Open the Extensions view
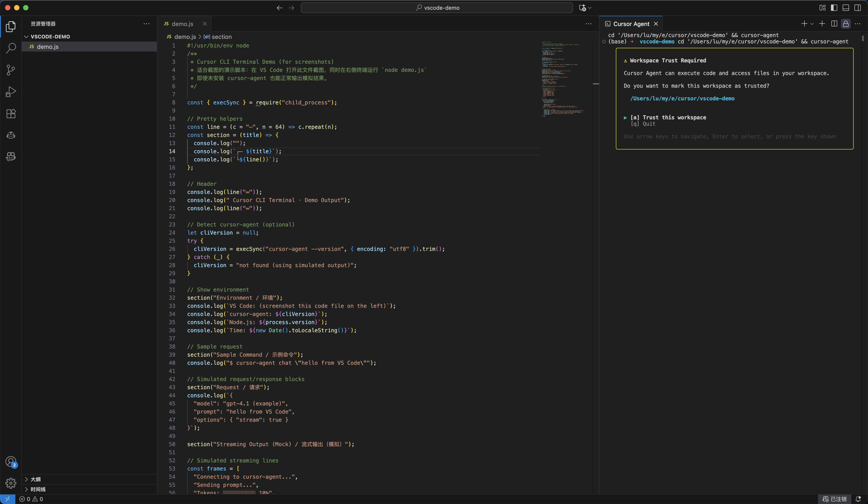The height and width of the screenshot is (504, 868). (x=11, y=114)
